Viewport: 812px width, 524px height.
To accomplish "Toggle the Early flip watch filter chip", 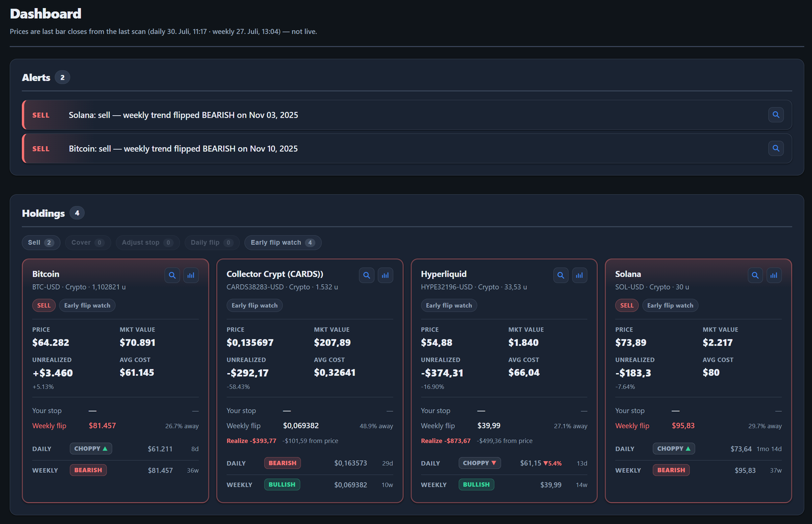I will pyautogui.click(x=283, y=243).
